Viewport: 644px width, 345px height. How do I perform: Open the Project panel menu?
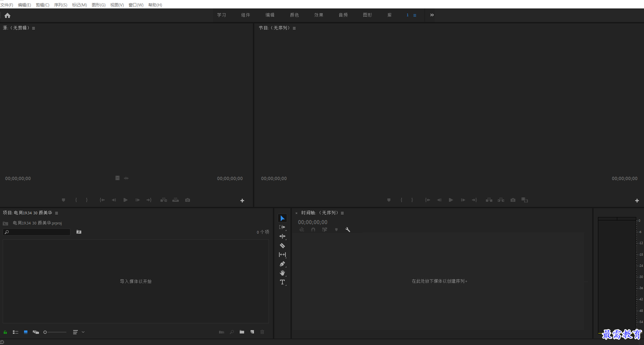57,213
